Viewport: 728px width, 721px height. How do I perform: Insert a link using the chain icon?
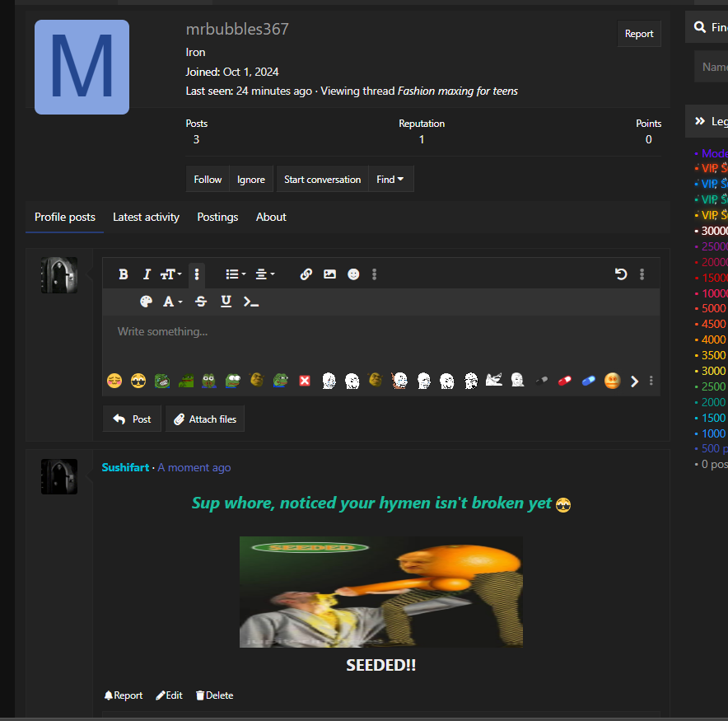(x=306, y=274)
